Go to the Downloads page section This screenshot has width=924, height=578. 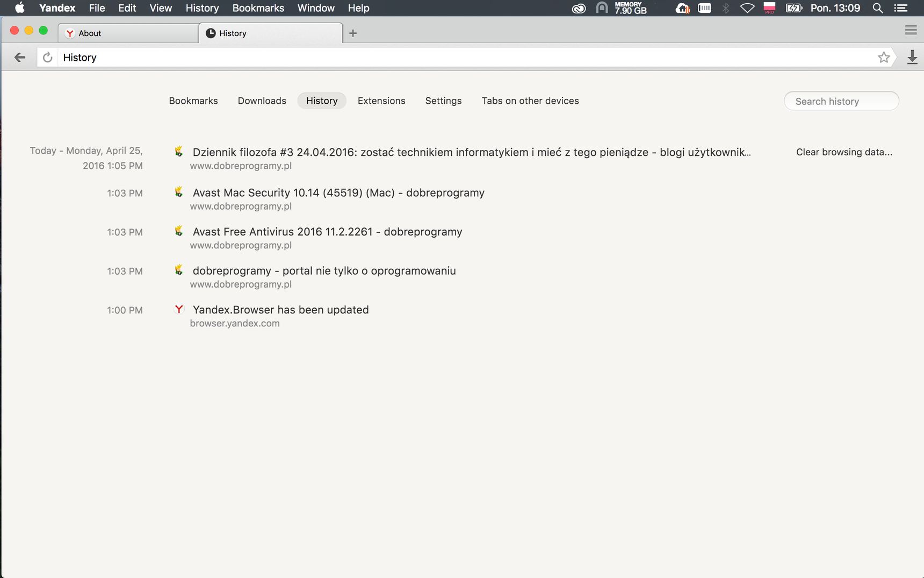point(262,101)
